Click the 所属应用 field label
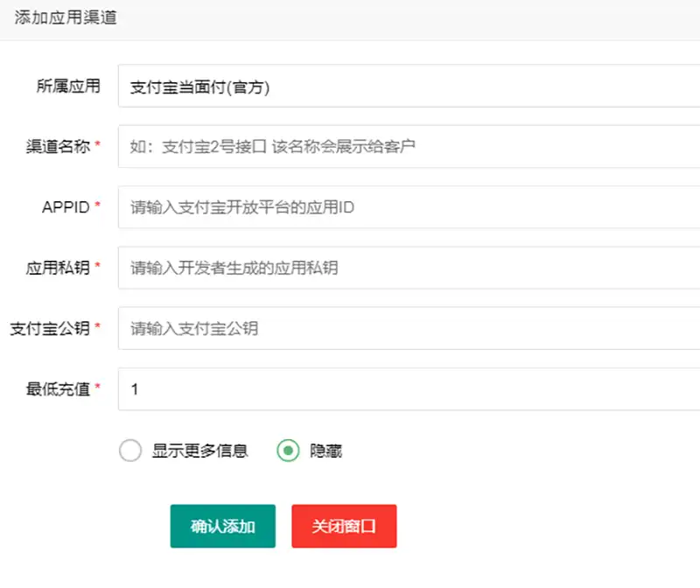This screenshot has width=700, height=588. coord(68,86)
